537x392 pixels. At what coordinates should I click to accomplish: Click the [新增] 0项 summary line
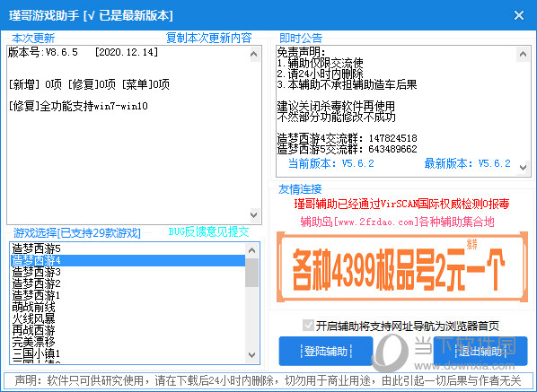click(89, 84)
